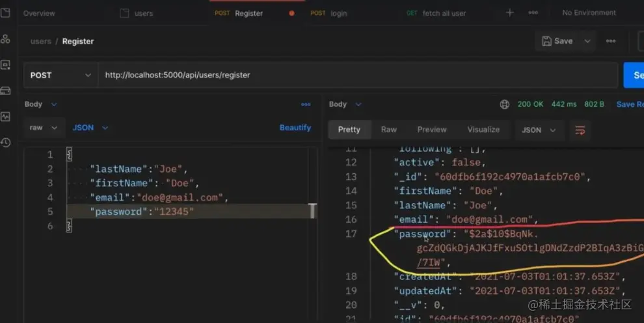Add a new request tab with plus
This screenshot has width=644, height=323.
click(510, 13)
